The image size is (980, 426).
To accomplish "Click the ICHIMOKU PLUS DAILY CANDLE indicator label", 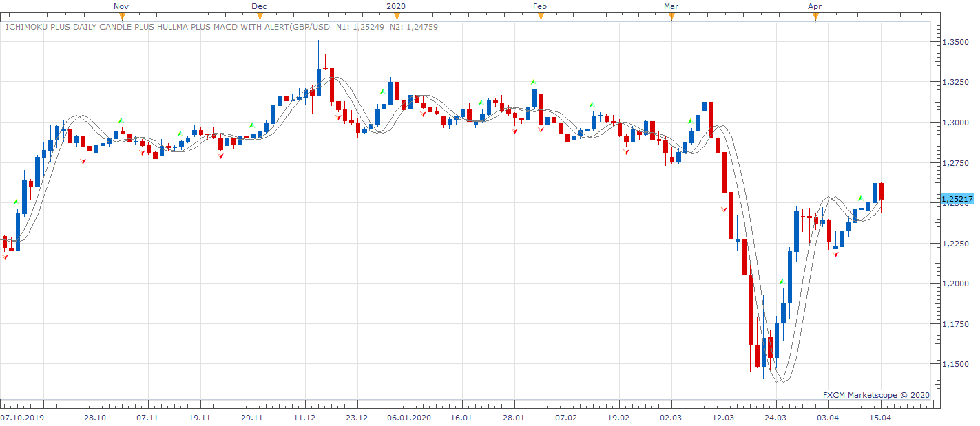I will point(167,27).
